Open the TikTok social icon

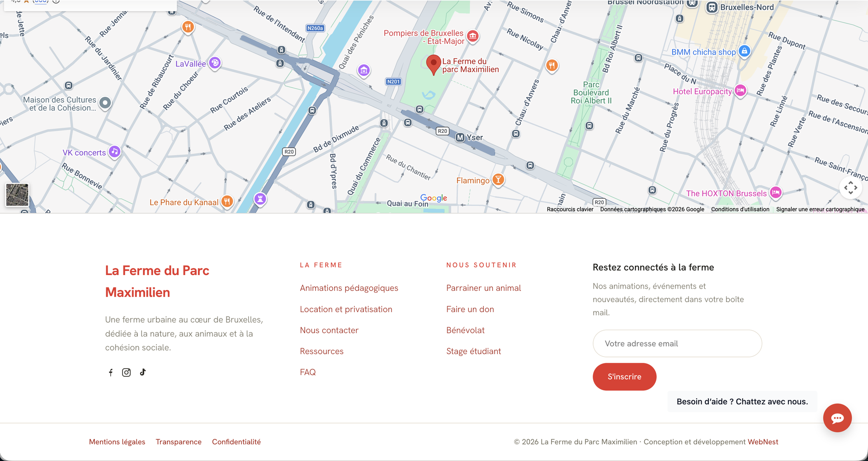click(143, 372)
